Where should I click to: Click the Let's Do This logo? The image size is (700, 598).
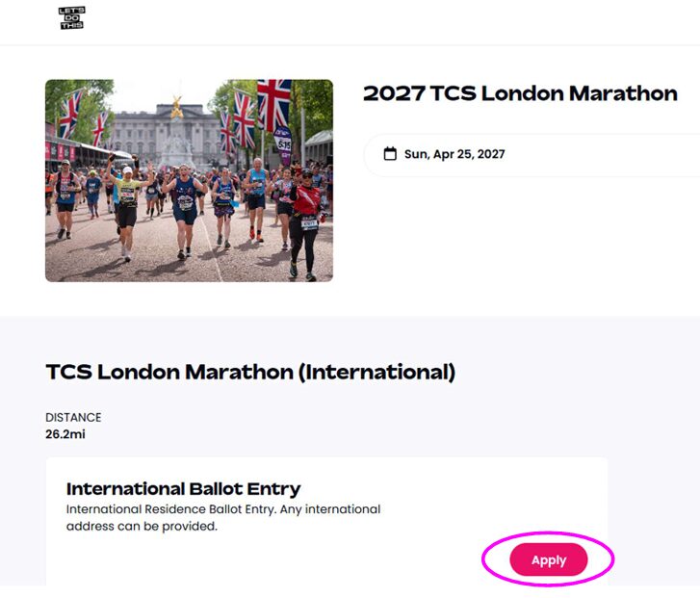click(71, 17)
